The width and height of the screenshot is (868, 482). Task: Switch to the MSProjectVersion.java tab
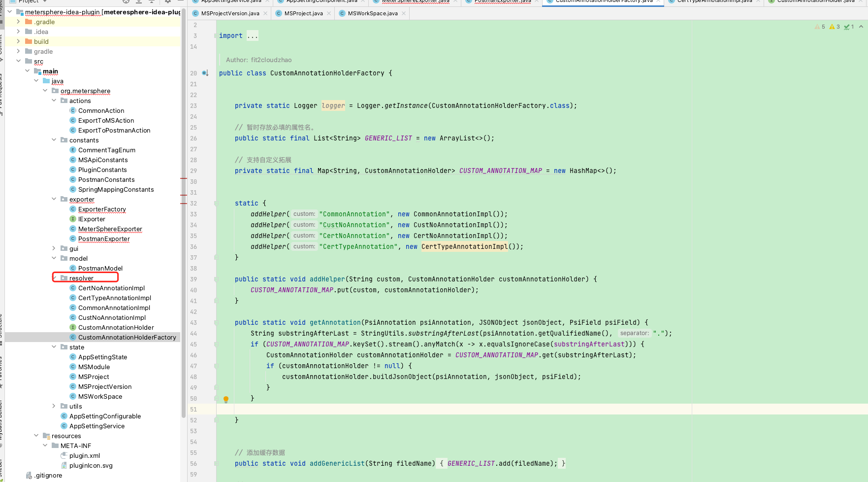click(230, 13)
